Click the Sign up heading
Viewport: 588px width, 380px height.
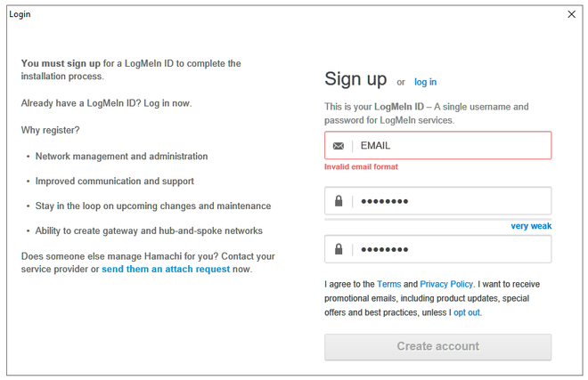[x=355, y=79]
